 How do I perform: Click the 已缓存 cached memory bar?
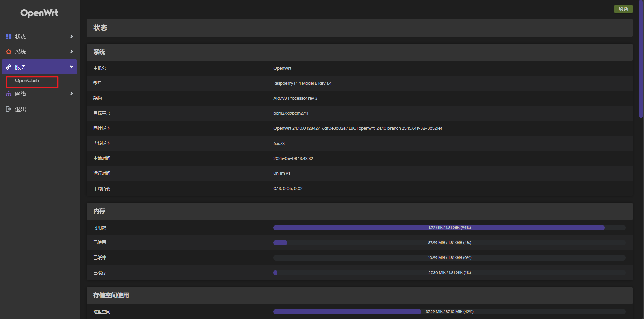(449, 273)
